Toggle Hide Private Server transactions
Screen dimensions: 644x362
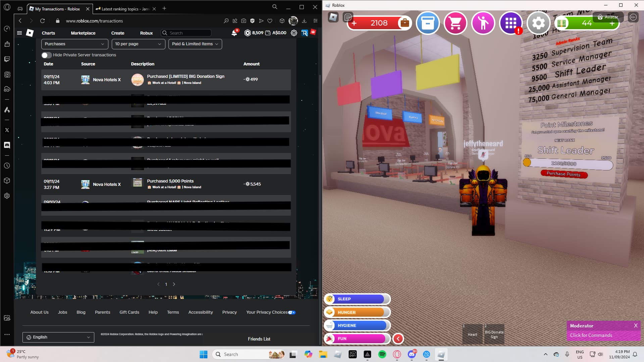(x=47, y=55)
